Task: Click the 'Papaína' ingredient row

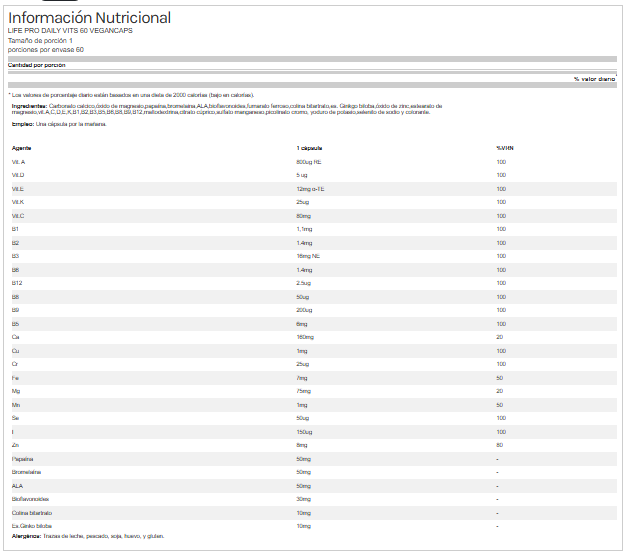Action: click(22, 458)
